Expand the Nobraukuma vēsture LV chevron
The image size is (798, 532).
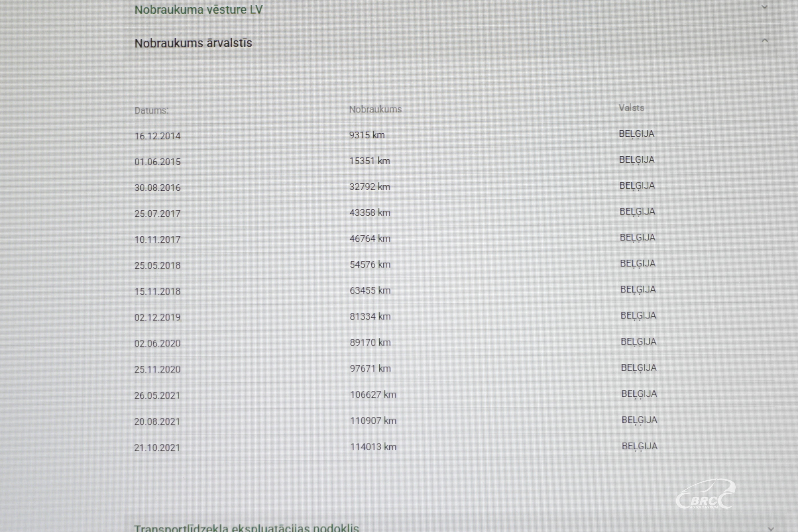pos(764,7)
